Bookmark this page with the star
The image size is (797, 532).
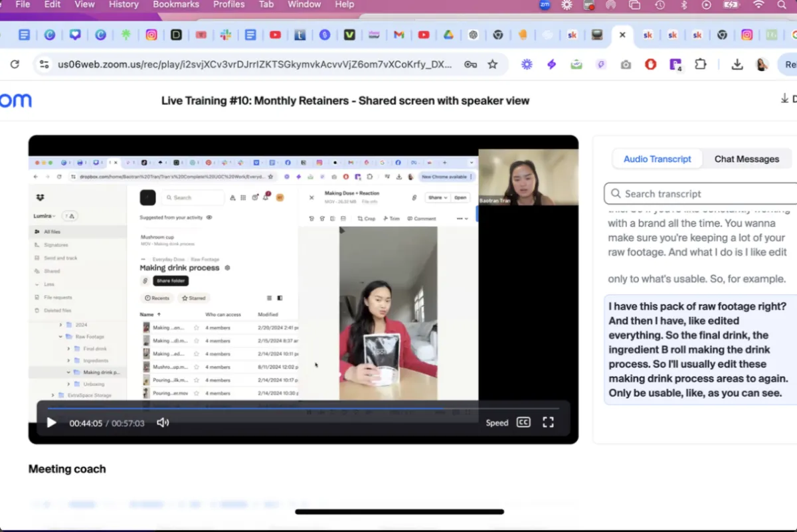[x=492, y=64]
